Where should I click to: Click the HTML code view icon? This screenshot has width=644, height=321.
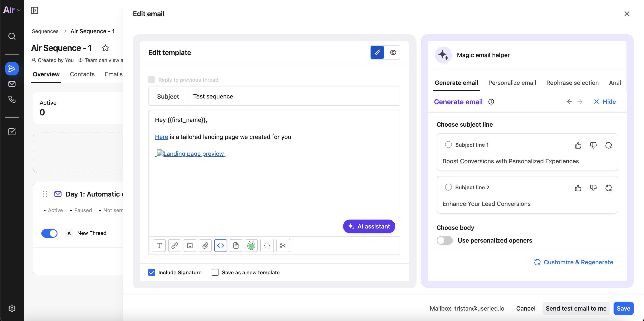coord(220,246)
